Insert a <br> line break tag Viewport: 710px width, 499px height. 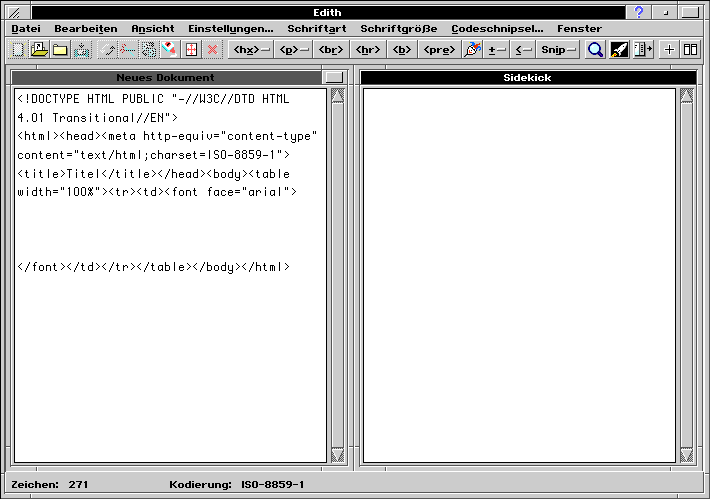[x=331, y=49]
